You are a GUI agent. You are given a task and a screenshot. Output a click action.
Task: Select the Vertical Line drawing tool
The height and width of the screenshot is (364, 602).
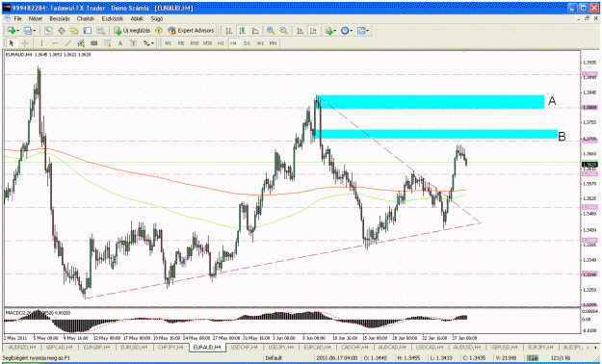pos(41,43)
